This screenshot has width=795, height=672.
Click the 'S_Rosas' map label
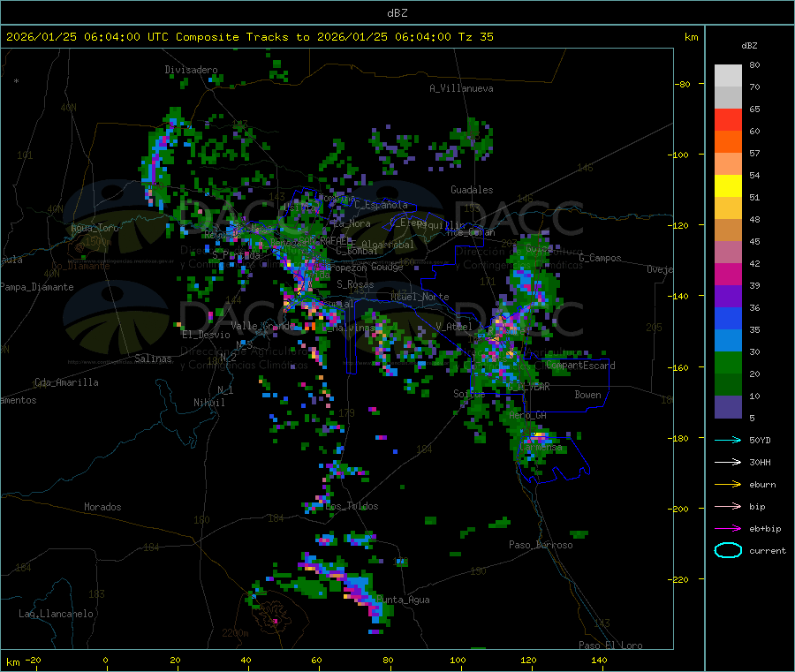[355, 284]
